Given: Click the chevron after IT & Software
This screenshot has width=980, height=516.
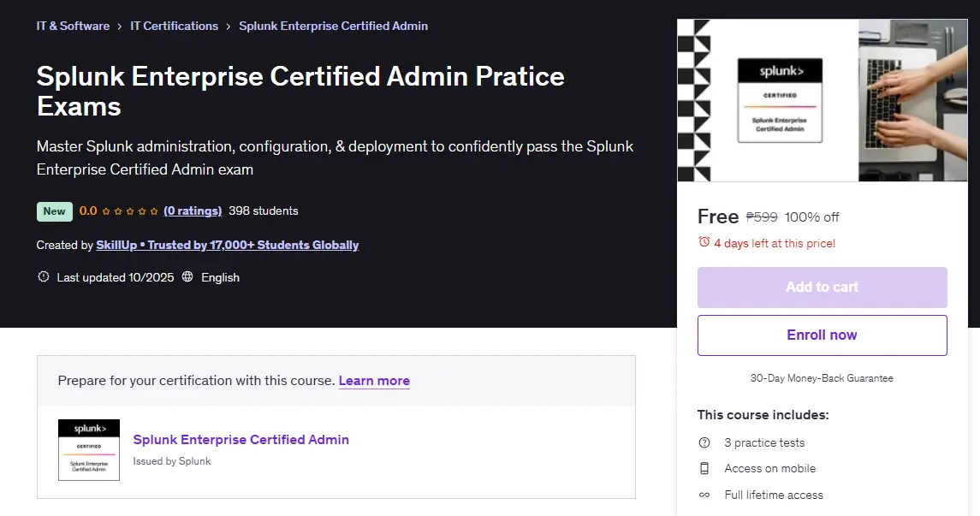Looking at the screenshot, I should click(x=119, y=27).
